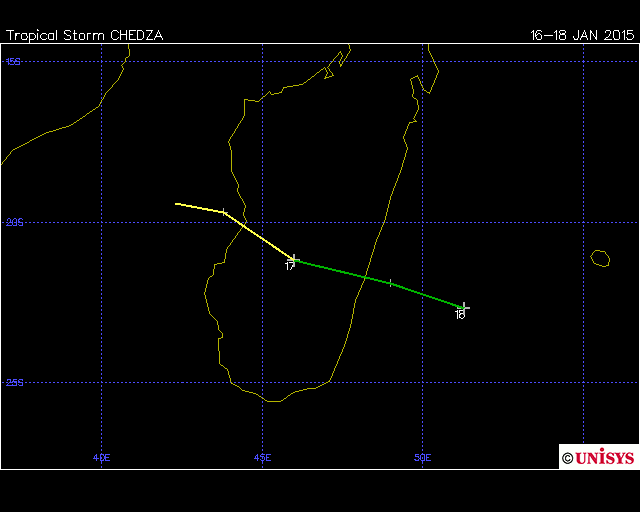This screenshot has width=640, height=512.
Task: Click the 45E longitude label
Action: [262, 457]
